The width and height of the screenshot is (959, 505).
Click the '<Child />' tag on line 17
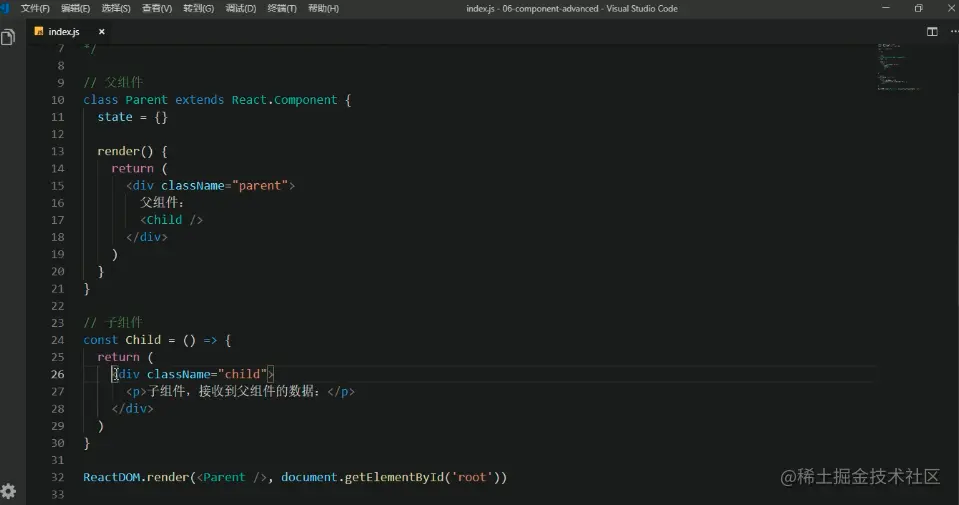(x=171, y=219)
